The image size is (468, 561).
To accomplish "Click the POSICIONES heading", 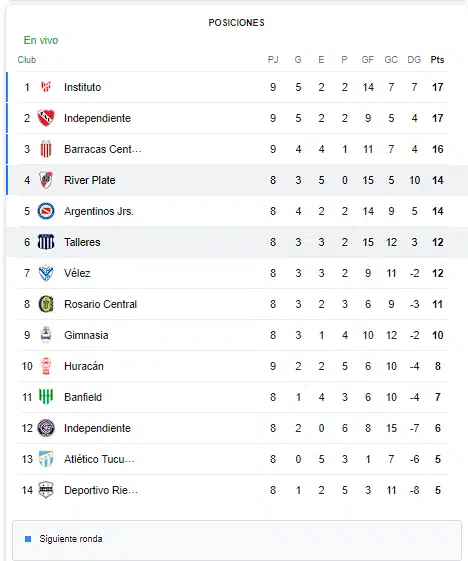I will pos(237,23).
